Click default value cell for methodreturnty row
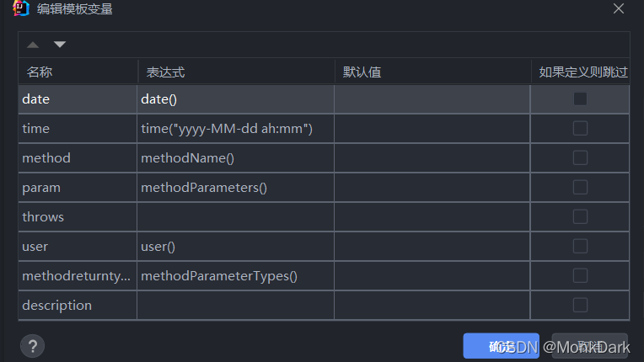The height and width of the screenshot is (362, 644). click(432, 276)
